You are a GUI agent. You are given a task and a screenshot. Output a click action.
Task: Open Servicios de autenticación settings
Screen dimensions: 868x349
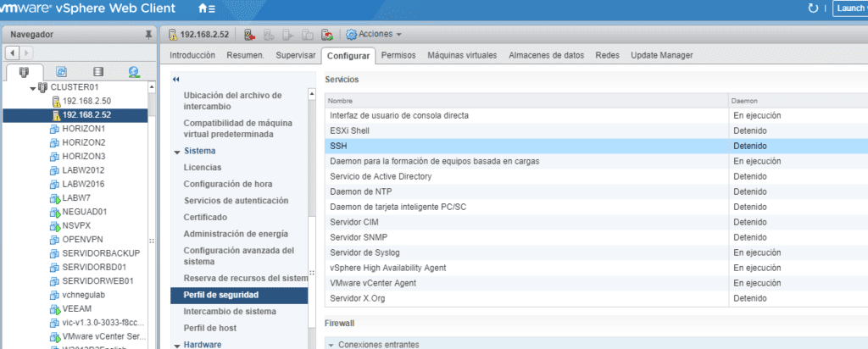pos(236,201)
